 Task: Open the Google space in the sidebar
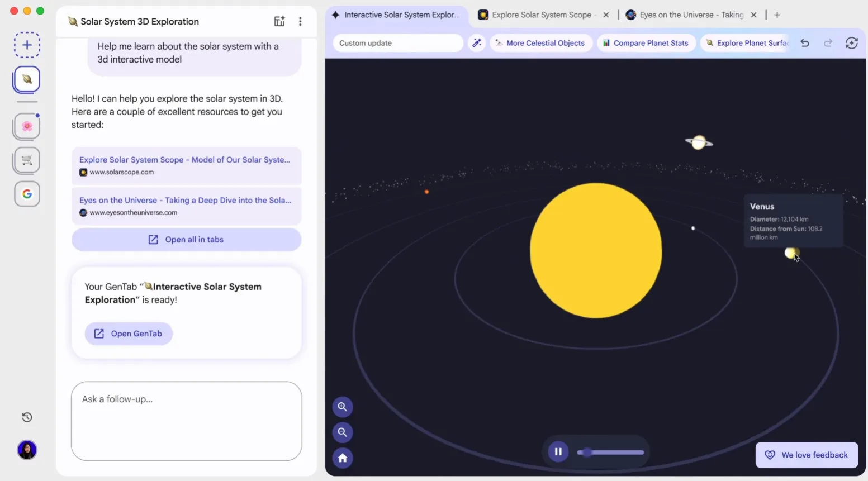pos(26,194)
